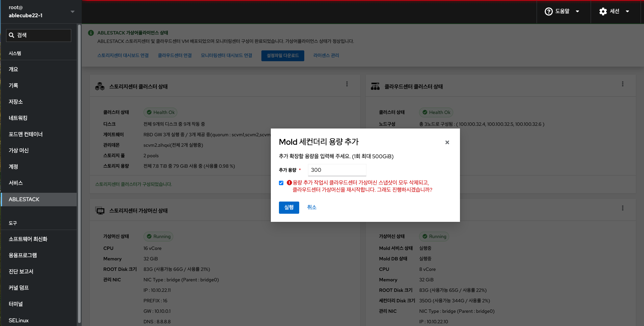Click the magnifier search icon

point(11,35)
